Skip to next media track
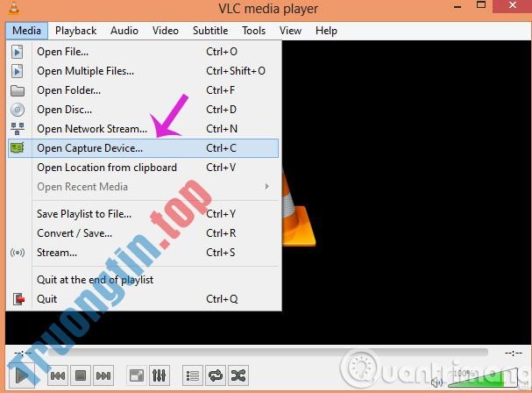The height and width of the screenshot is (393, 532). pyautogui.click(x=103, y=375)
